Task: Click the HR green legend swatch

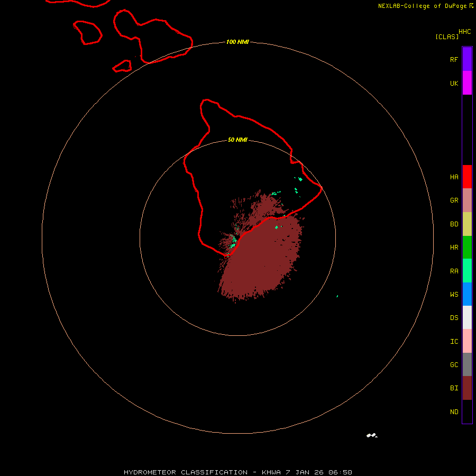Action: point(467,248)
